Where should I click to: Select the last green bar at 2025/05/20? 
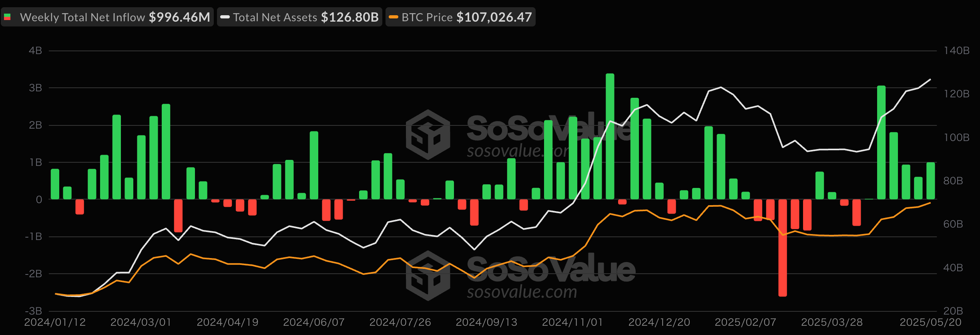[x=931, y=181]
